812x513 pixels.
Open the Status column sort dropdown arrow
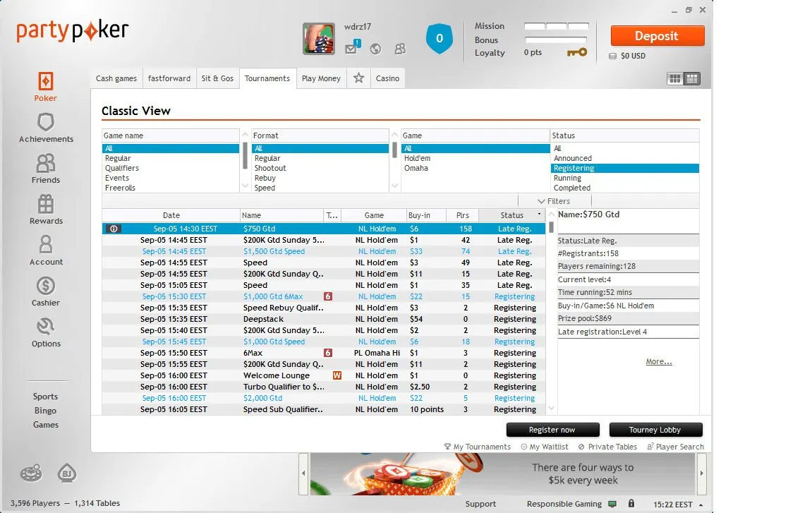[539, 215]
